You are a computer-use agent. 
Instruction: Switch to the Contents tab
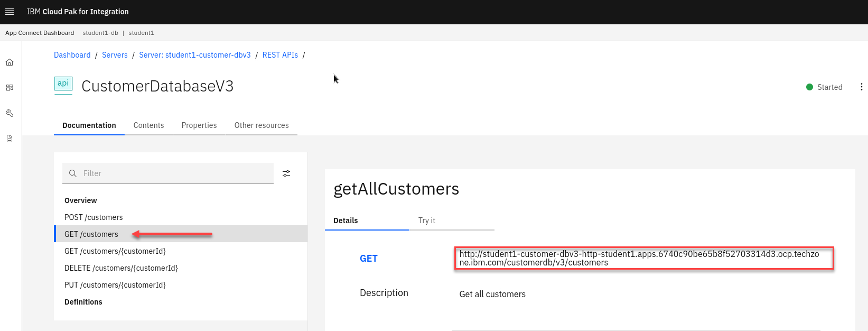(x=148, y=125)
